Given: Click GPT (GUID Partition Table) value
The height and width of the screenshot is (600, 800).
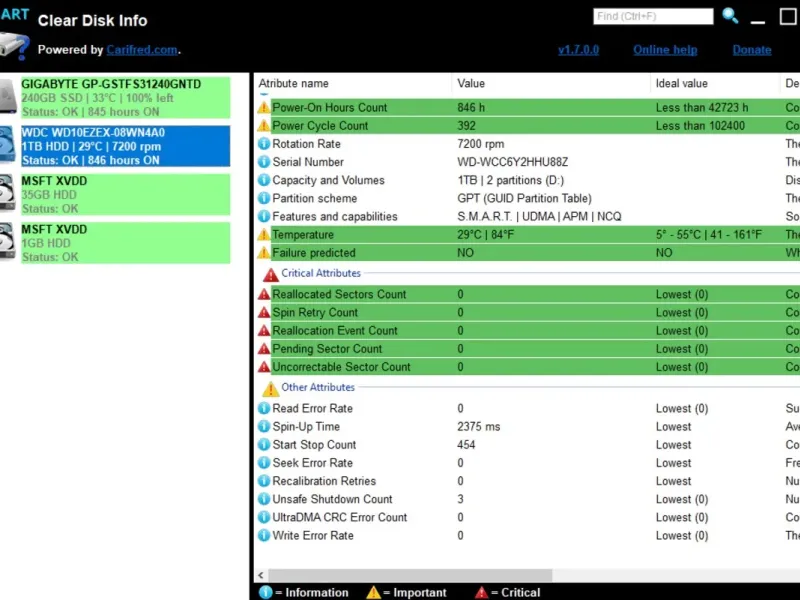Looking at the screenshot, I should (x=524, y=198).
